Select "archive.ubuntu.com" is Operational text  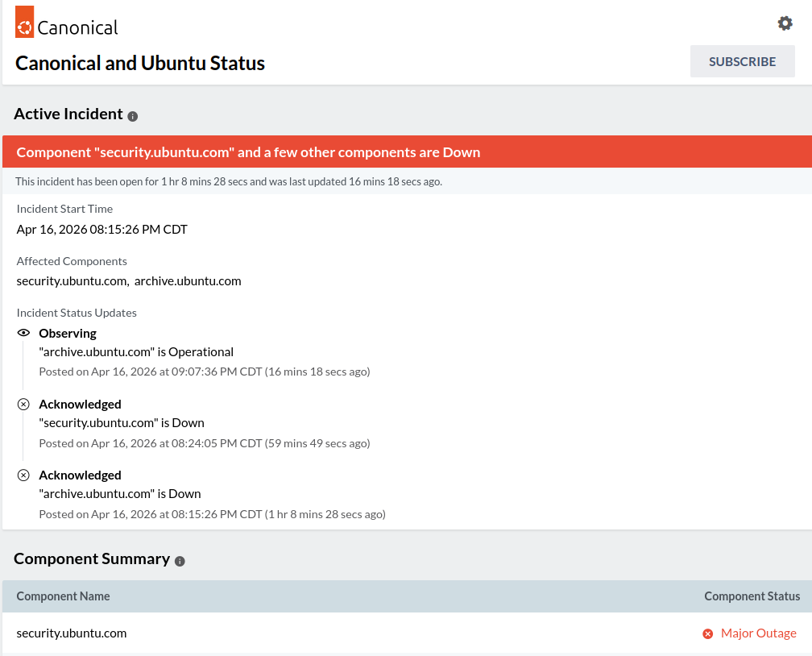[136, 352]
